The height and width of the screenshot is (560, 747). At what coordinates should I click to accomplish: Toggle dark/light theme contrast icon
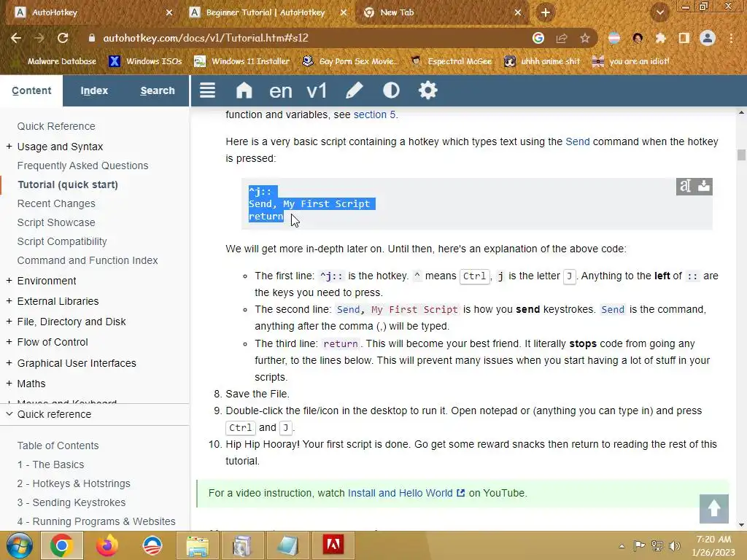point(391,90)
